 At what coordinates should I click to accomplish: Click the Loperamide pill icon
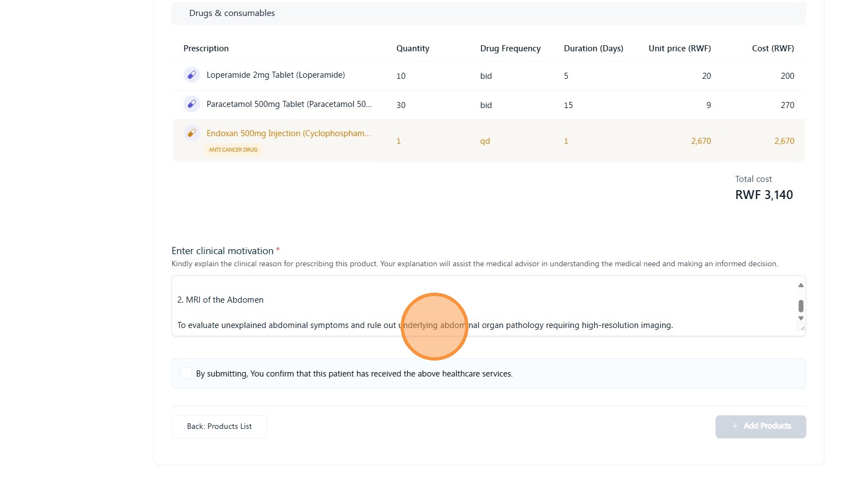(191, 75)
